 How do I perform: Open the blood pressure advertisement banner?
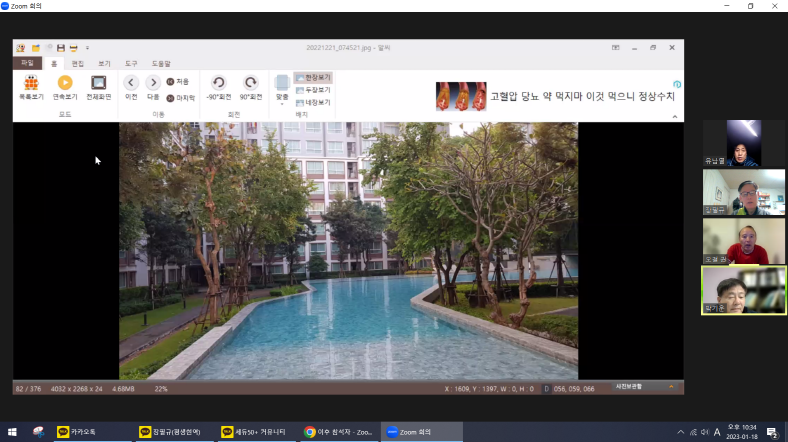click(x=557, y=96)
